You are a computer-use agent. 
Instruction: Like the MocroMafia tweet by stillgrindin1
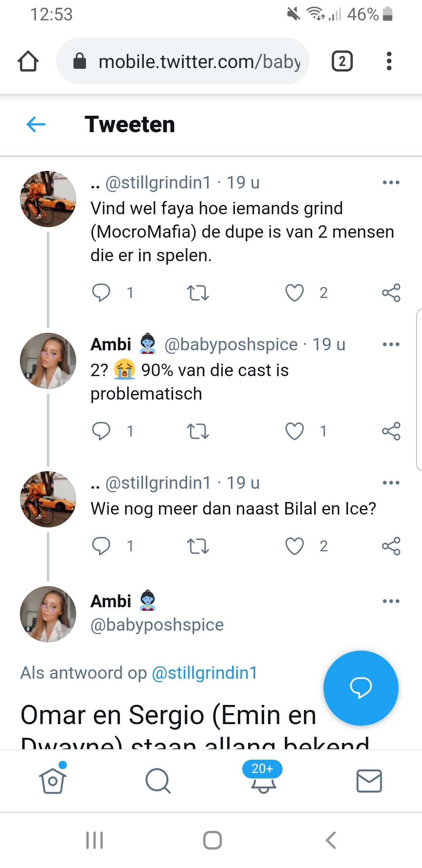[295, 293]
